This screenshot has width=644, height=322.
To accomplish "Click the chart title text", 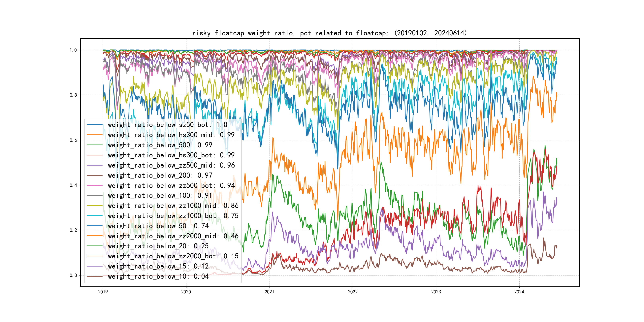I will click(329, 33).
